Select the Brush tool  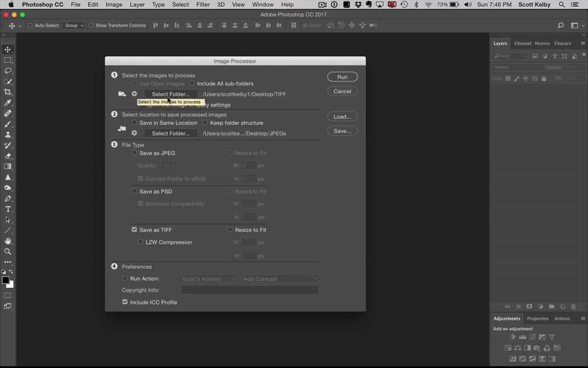tap(8, 124)
